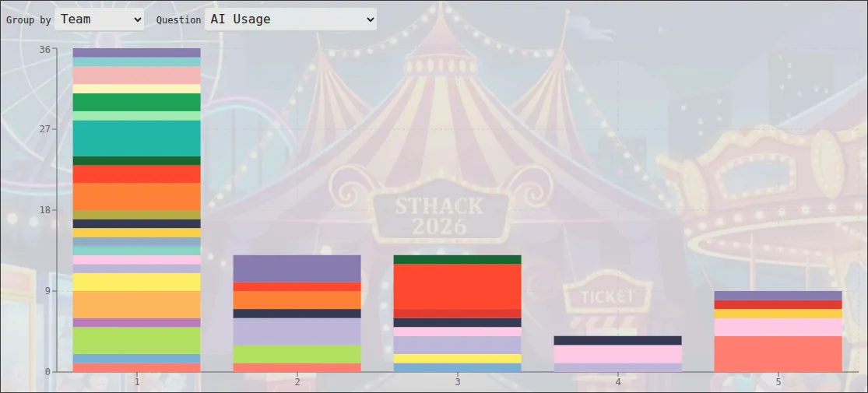Select the pale yellow segment in bar 1
868x393 pixels.
tap(137, 89)
